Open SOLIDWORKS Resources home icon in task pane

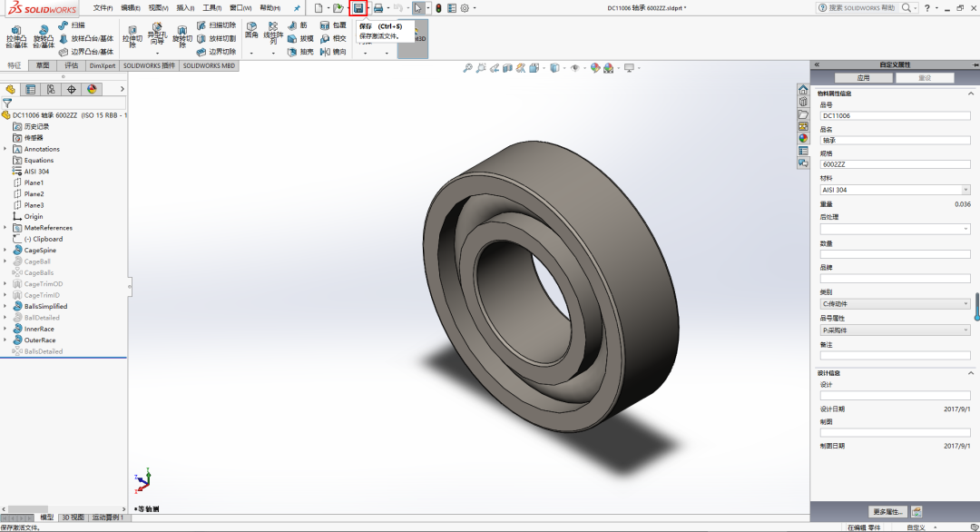(803, 89)
